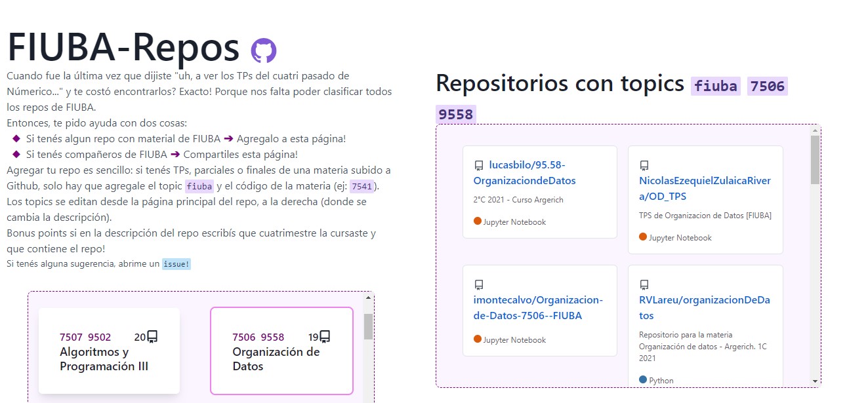This screenshot has width=868, height=403.
Task: Click the "7506" topic tag in the heading
Action: [768, 86]
